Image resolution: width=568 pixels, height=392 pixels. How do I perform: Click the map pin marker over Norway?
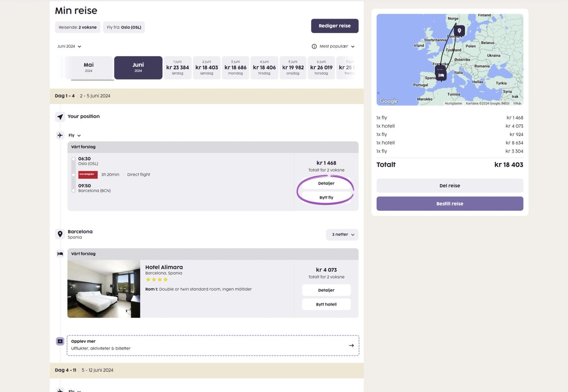click(x=459, y=31)
